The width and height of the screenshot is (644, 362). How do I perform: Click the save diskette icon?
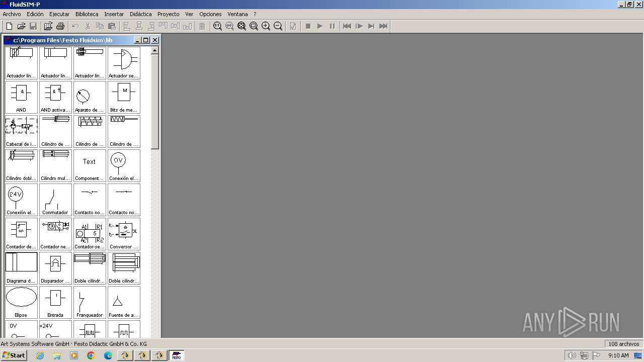(x=33, y=26)
